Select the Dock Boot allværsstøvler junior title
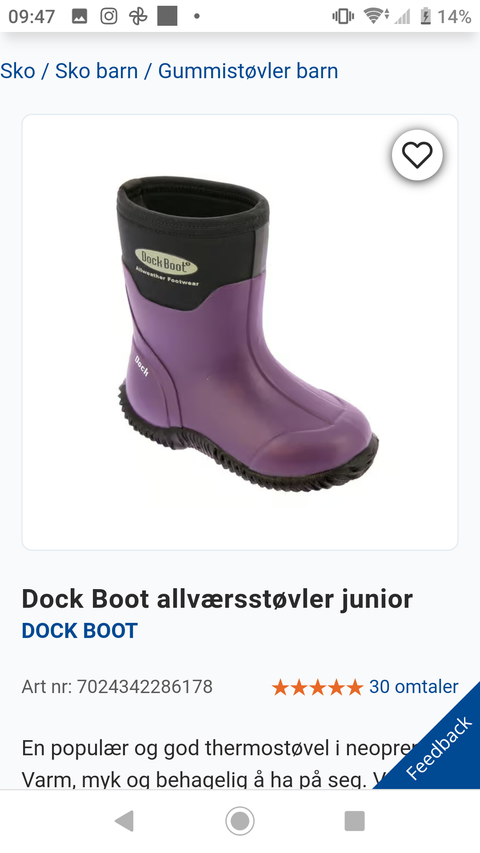The image size is (480, 853). click(217, 599)
